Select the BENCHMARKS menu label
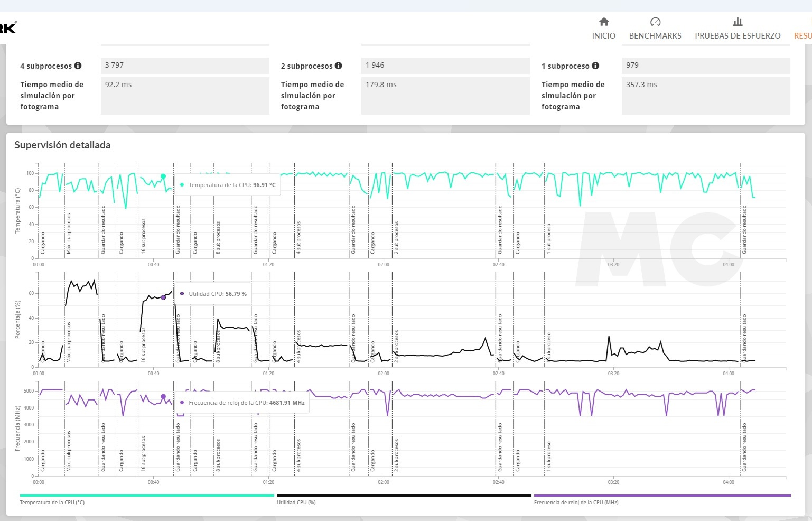 655,35
